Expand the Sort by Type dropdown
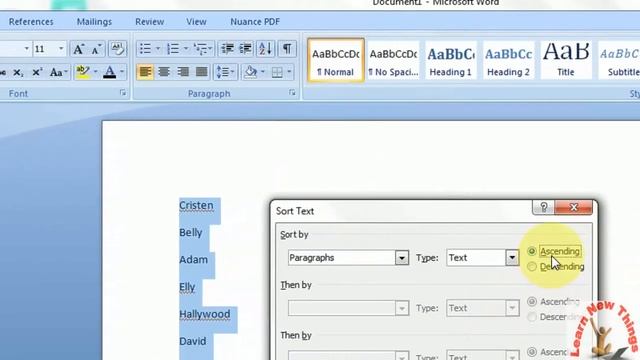This screenshot has height=360, width=640. click(x=512, y=258)
